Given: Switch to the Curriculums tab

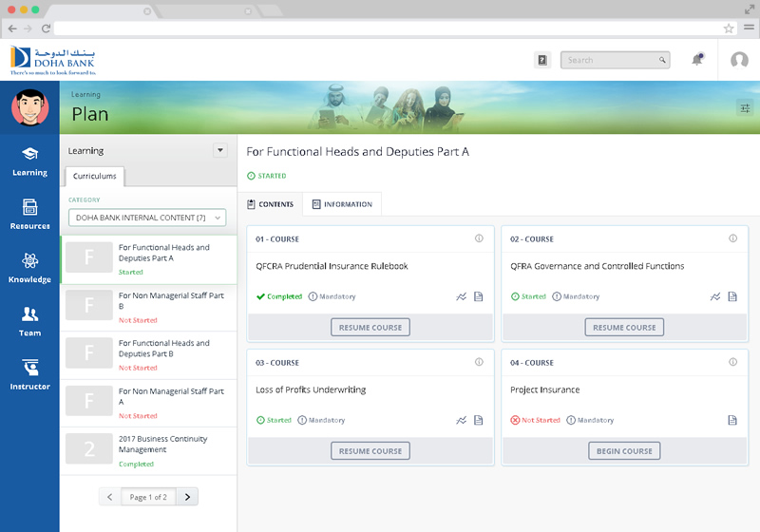Looking at the screenshot, I should [x=94, y=176].
